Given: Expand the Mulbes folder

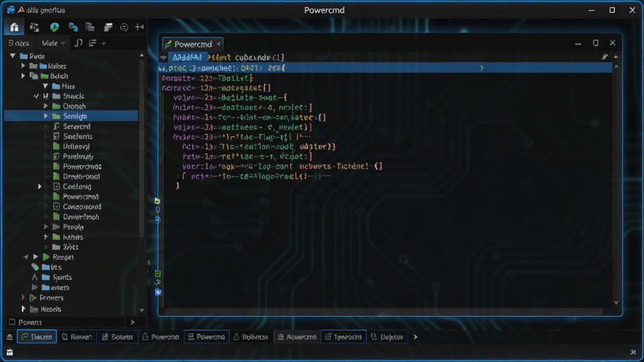Looking at the screenshot, I should tap(23, 65).
